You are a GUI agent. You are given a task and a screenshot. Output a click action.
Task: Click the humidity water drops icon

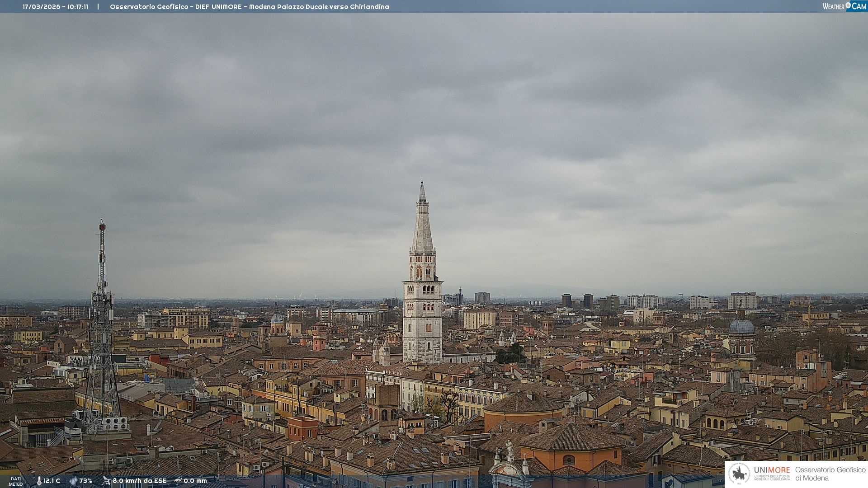tap(73, 481)
